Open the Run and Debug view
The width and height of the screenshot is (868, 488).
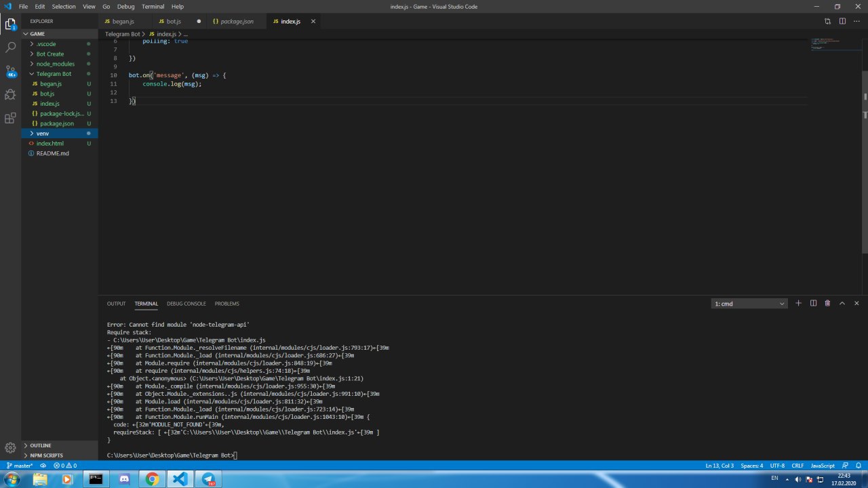(10, 94)
